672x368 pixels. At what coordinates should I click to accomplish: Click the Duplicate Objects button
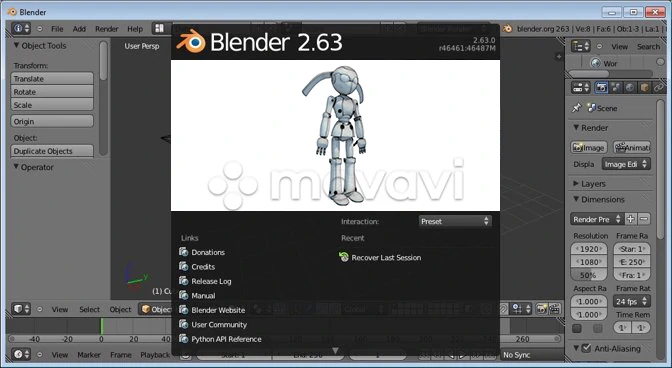click(52, 151)
